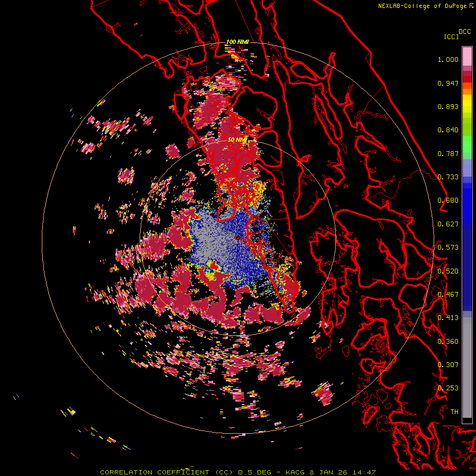The height and width of the screenshot is (476, 476).
Task: Click the TH threshold label on the scale
Action: click(454, 412)
